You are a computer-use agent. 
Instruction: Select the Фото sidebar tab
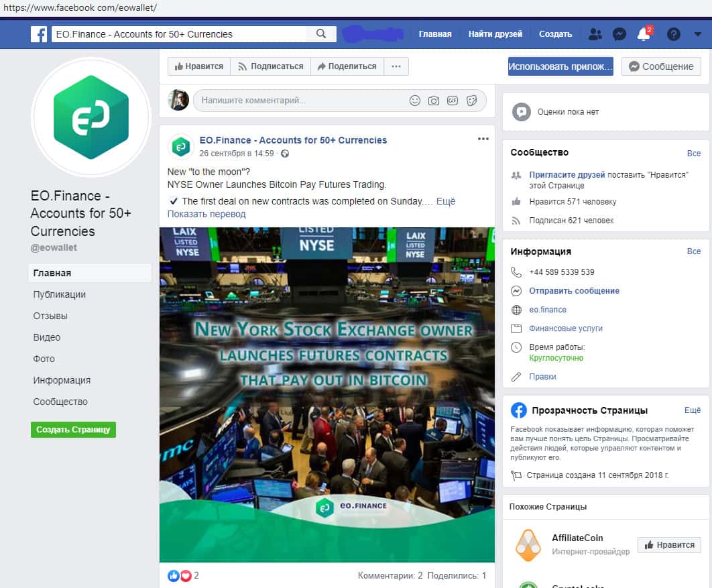tap(44, 359)
